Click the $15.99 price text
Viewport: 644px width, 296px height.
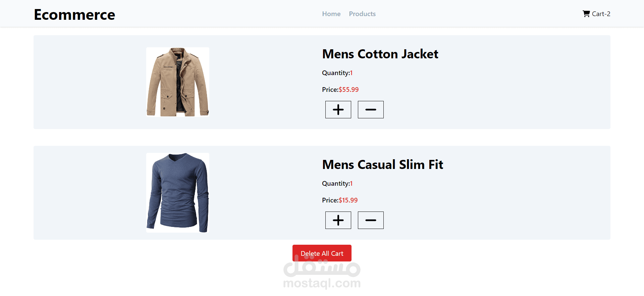click(x=348, y=200)
